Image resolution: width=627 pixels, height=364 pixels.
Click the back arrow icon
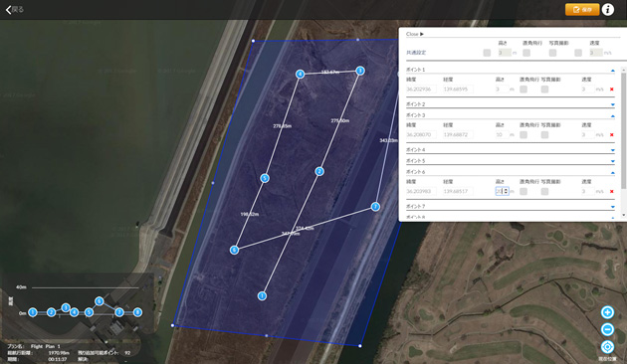[x=9, y=10]
